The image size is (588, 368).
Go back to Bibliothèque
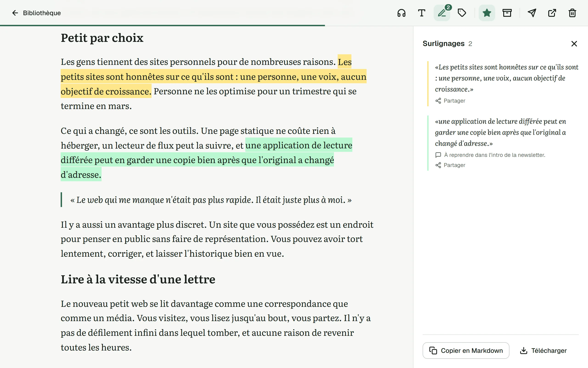[36, 13]
